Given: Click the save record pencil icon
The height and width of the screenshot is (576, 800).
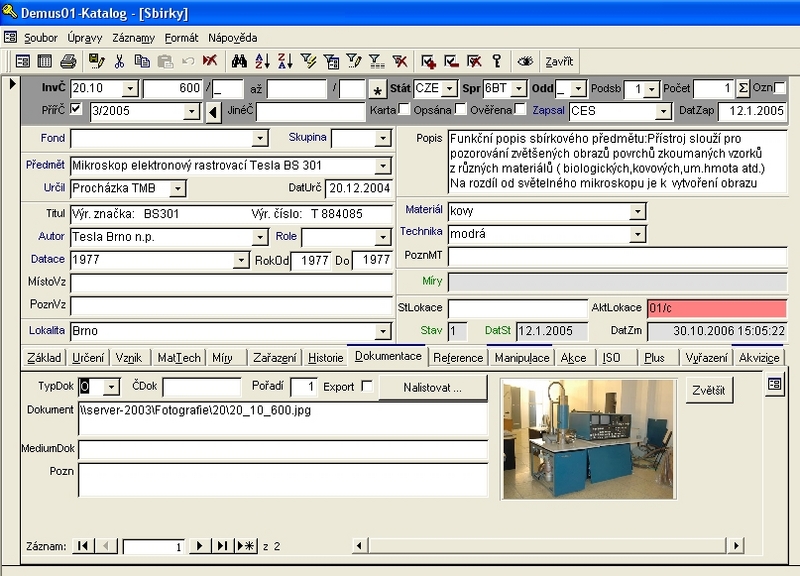Looking at the screenshot, I should 96,62.
